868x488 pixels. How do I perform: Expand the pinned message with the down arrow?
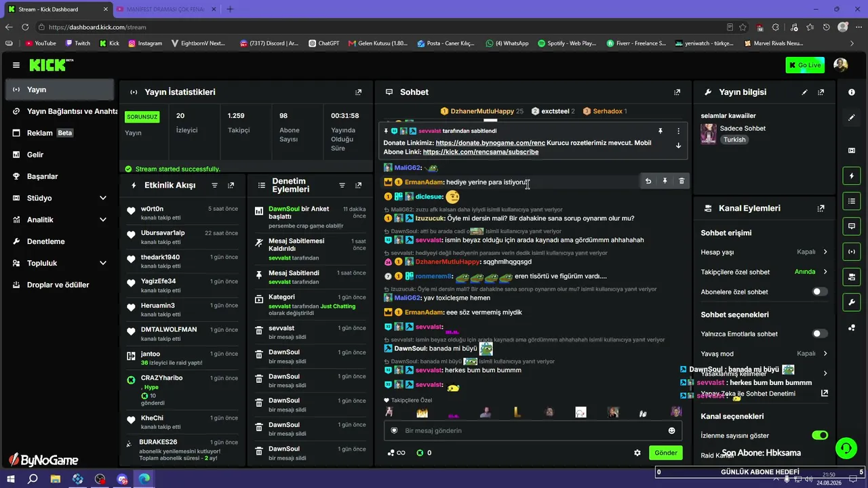coord(678,146)
